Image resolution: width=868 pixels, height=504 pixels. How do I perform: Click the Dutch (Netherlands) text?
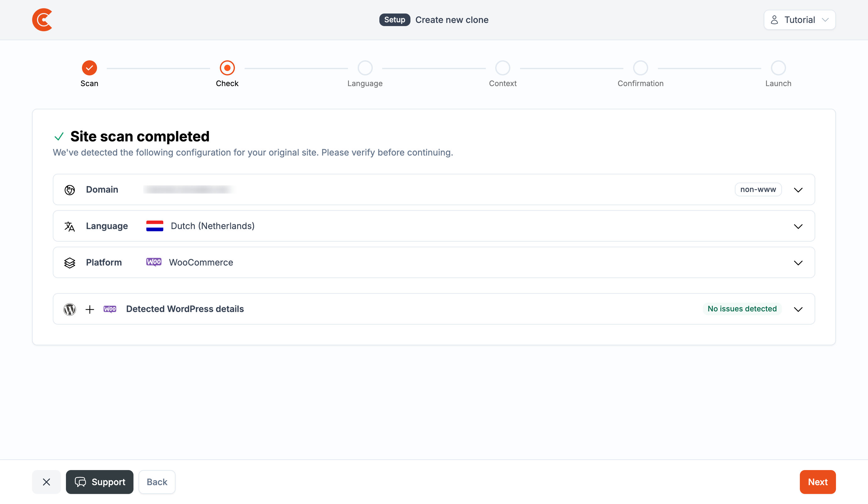point(213,226)
